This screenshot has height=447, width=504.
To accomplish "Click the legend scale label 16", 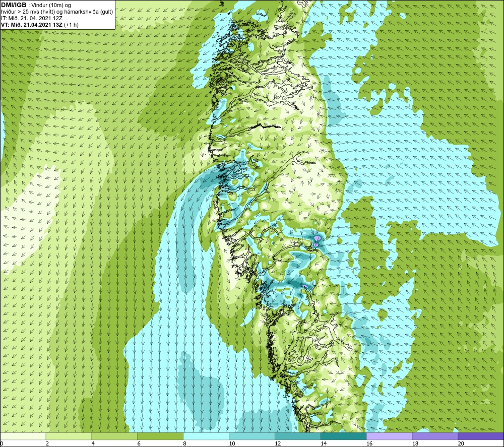I will 369,443.
